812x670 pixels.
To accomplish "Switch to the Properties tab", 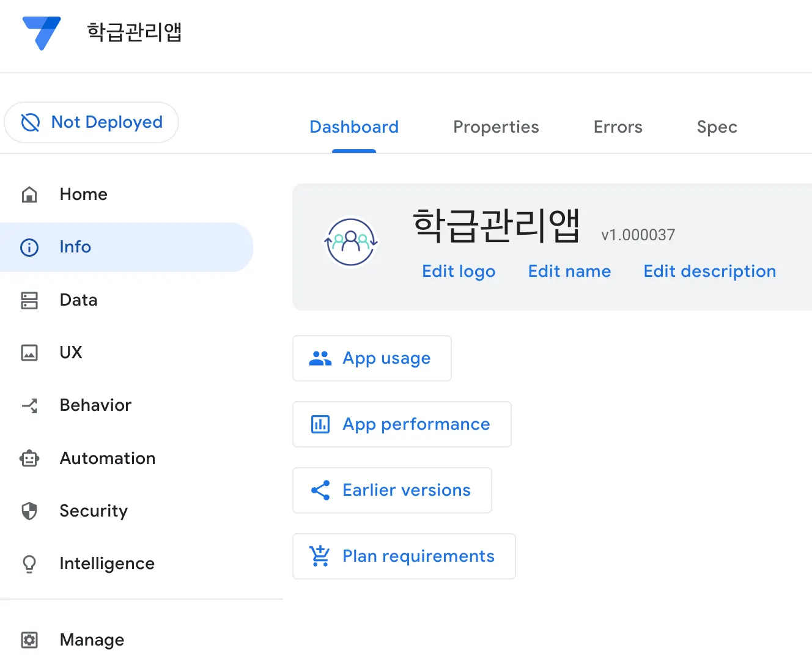I will coord(496,127).
